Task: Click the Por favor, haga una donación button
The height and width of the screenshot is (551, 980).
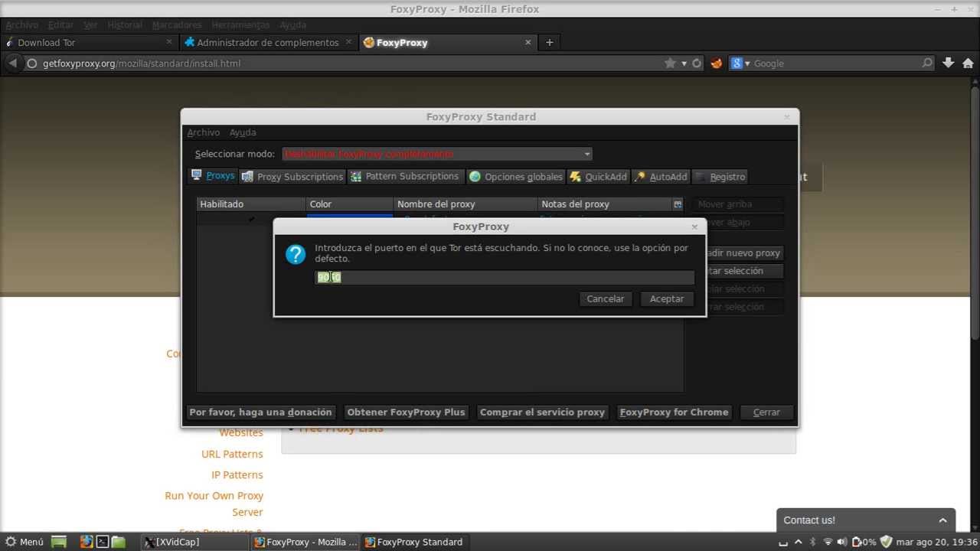Action: [260, 412]
